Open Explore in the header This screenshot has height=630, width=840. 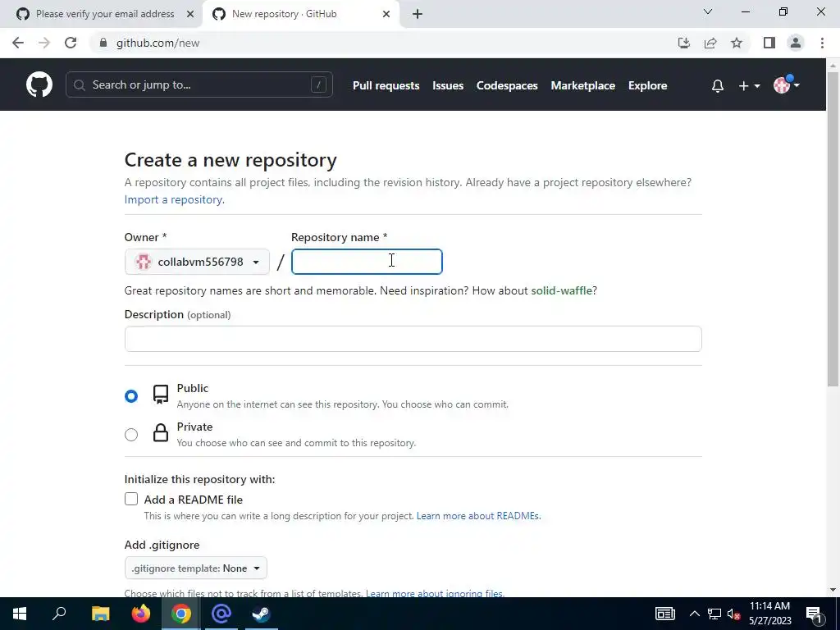pos(647,85)
